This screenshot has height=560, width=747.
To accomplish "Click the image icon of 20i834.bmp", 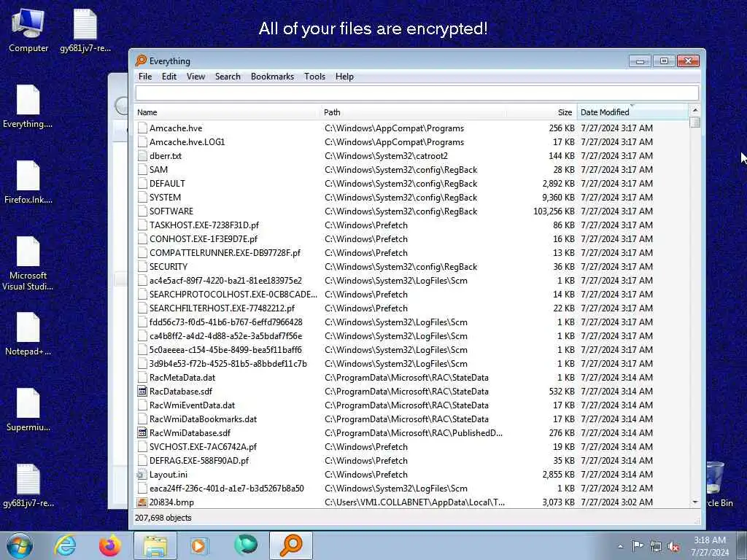I will 142,502.
